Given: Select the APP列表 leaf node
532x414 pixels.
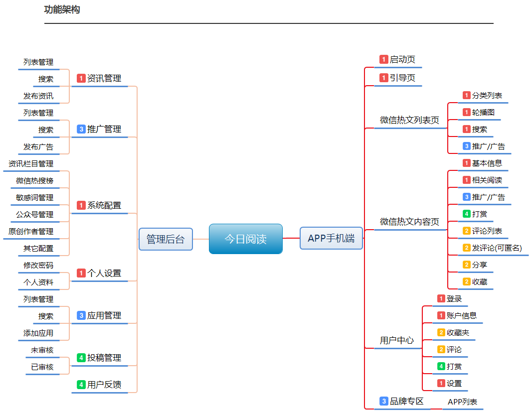Looking at the screenshot, I should coord(463,402).
